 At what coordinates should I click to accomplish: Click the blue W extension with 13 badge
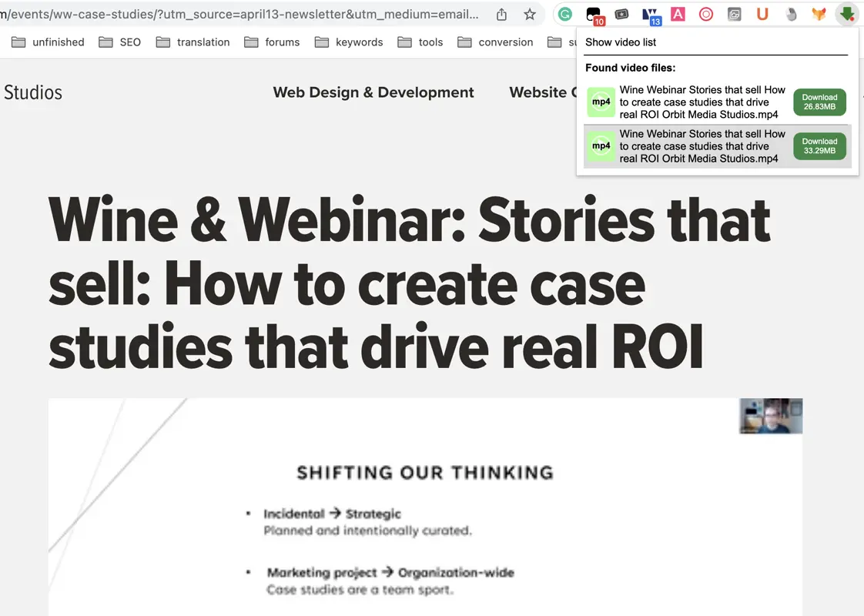(x=651, y=14)
